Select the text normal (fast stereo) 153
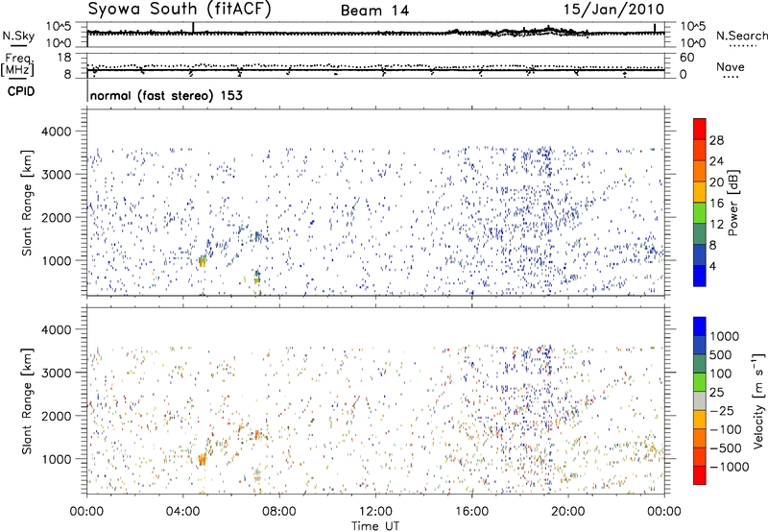Screen dimensions: 768x532 [166, 95]
